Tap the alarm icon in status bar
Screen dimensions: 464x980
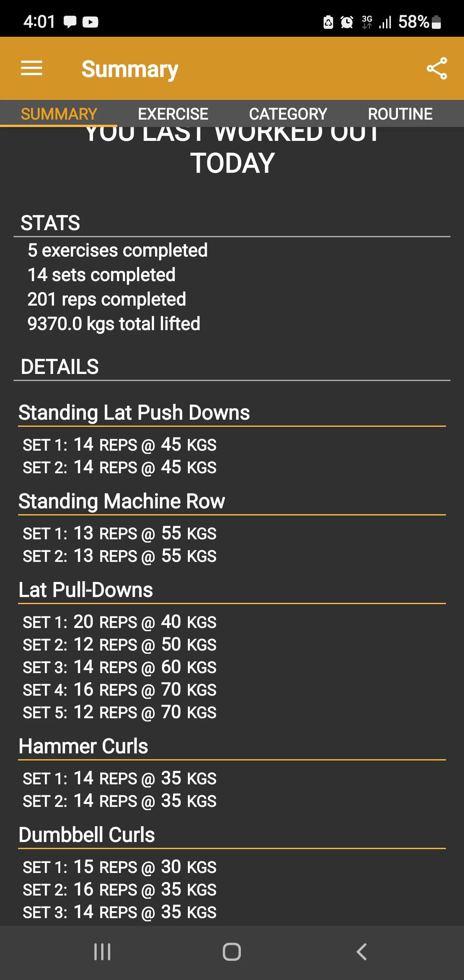(x=346, y=22)
